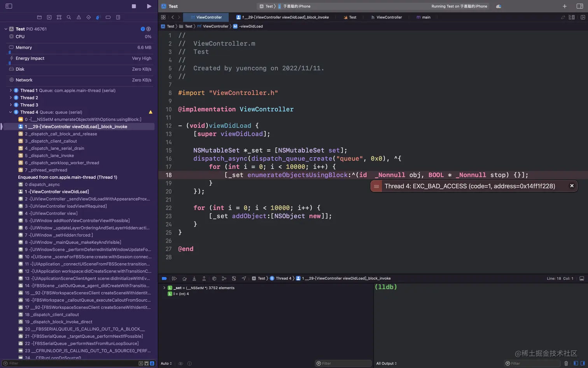Open the Breakpoint navigator tag icon
This screenshot has height=368, width=588.
coord(108,17)
